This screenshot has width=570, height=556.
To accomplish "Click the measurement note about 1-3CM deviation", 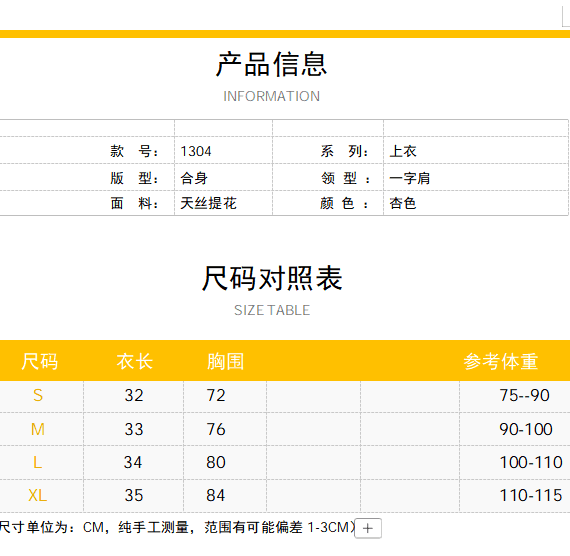I will [x=177, y=527].
